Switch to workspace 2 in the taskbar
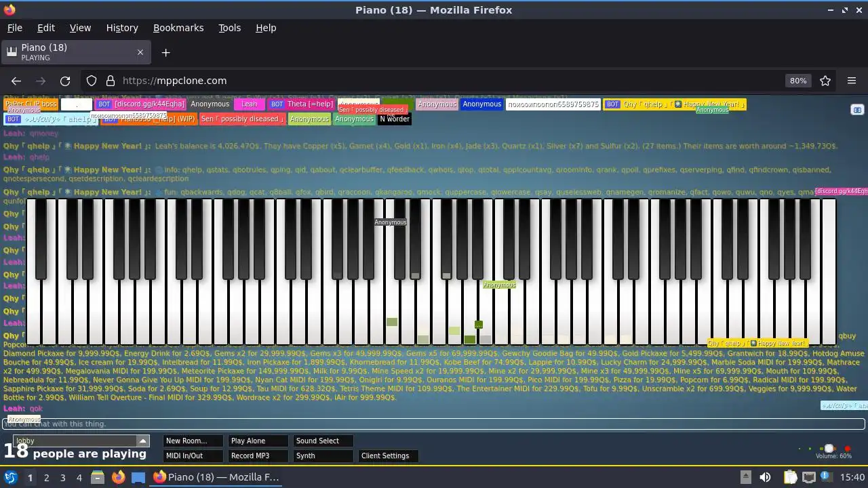868x488 pixels. pos(46,478)
